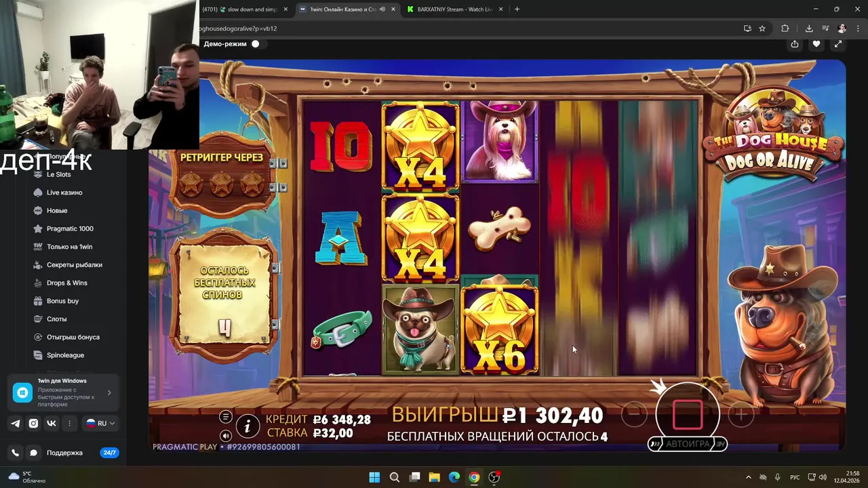Share the game via share icon

click(795, 44)
